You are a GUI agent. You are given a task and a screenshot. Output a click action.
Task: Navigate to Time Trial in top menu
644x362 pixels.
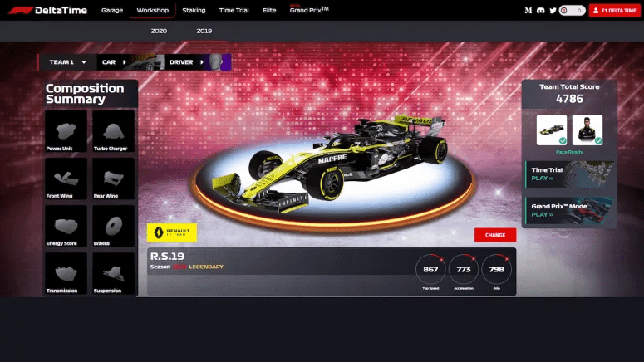click(x=234, y=10)
